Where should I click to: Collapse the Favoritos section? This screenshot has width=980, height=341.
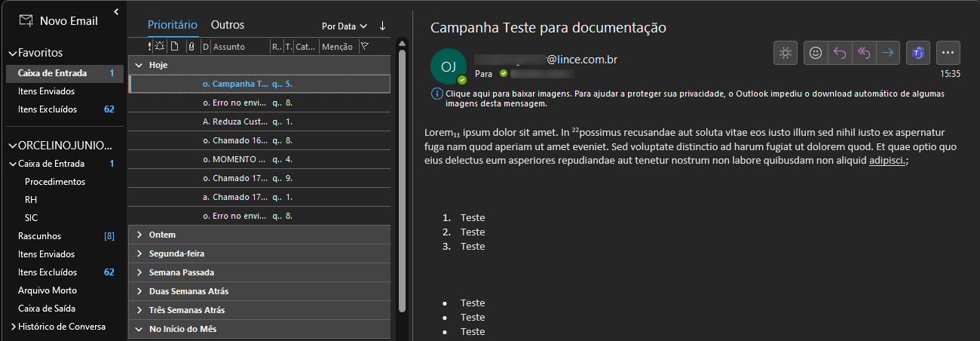pos(12,54)
